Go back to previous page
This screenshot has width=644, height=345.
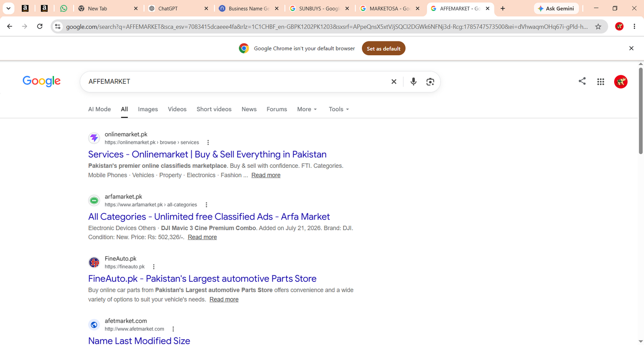tap(10, 27)
